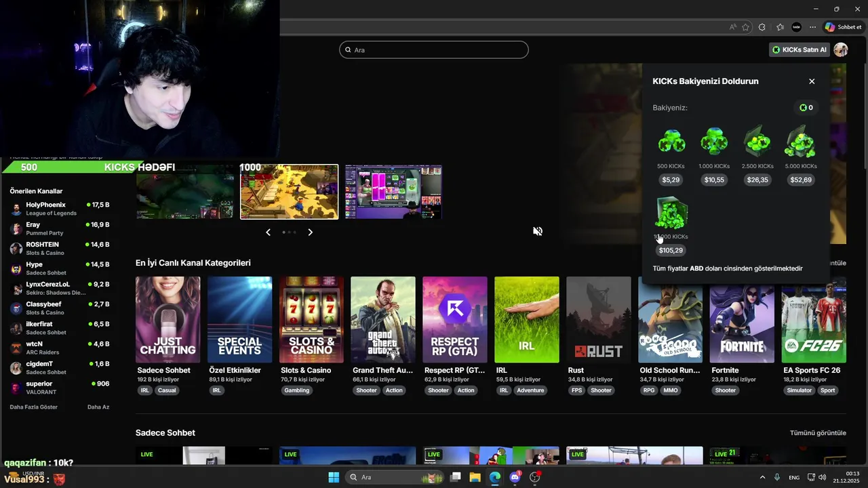This screenshot has height=488, width=868.
Task: Open Fortnite category card
Action: [x=742, y=319]
